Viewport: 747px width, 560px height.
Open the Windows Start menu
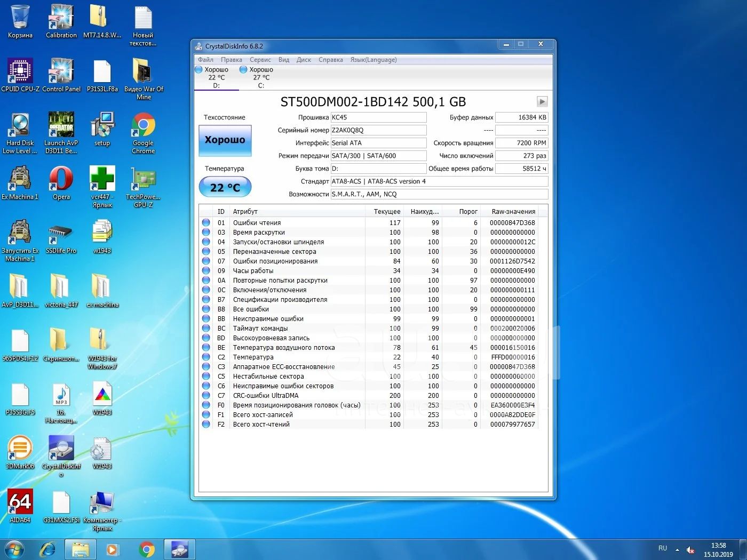point(14,549)
